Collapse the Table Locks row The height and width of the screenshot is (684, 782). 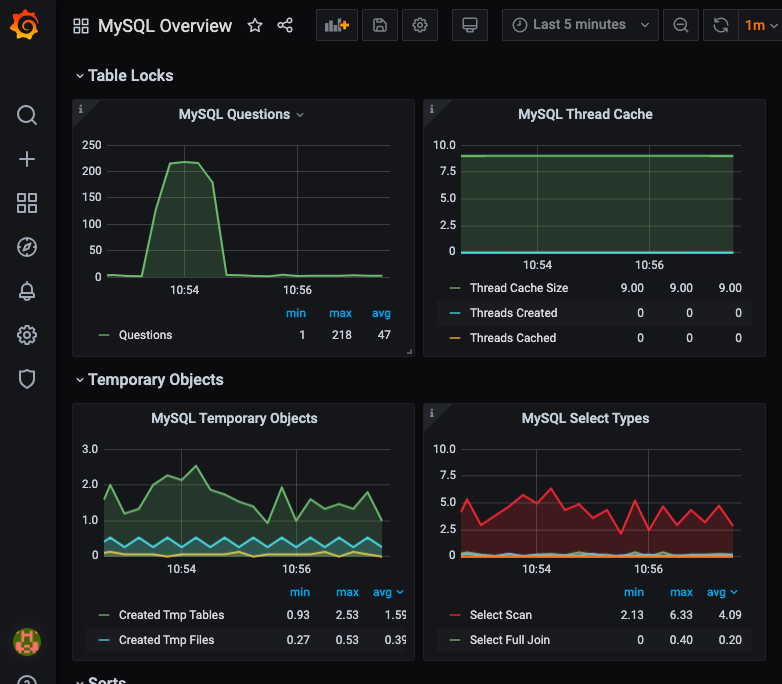click(130, 75)
